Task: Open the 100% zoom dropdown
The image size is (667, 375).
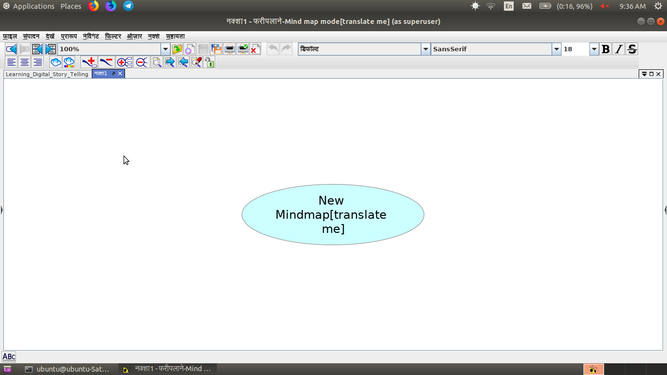Action: click(165, 49)
